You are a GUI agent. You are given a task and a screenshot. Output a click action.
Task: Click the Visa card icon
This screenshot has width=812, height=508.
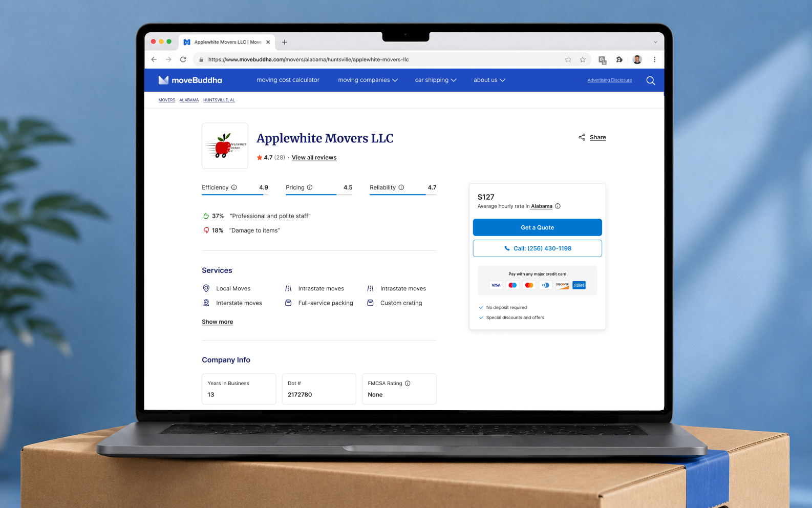[496, 285]
